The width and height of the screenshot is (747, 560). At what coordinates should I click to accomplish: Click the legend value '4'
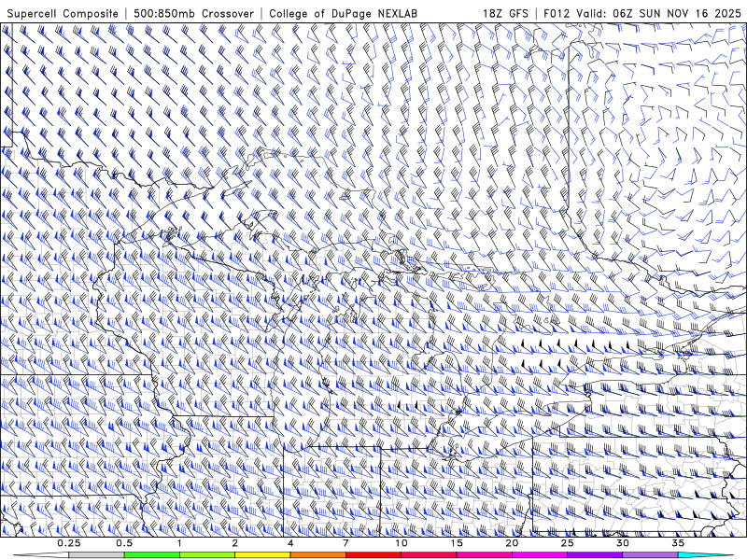pos(290,543)
